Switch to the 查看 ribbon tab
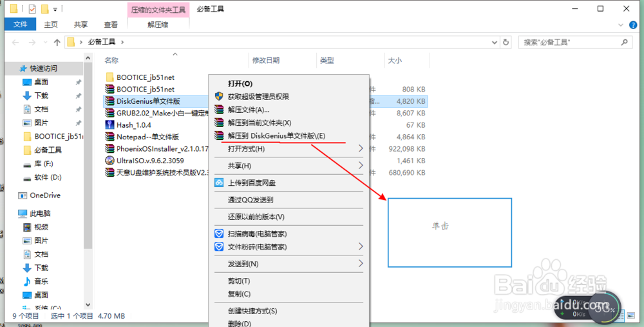This screenshot has width=644, height=327. pos(111,25)
